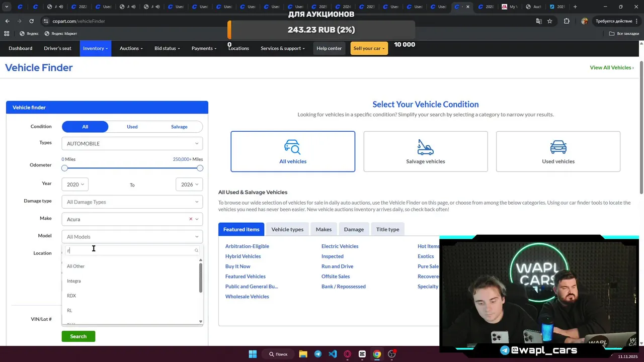The image size is (644, 362).
Task: Open Telegram from taskbar
Action: (x=318, y=354)
